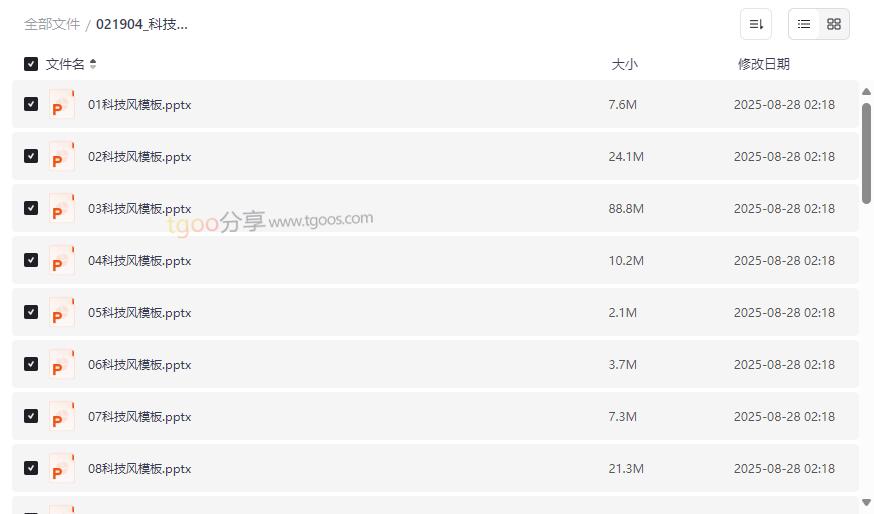This screenshot has height=514, width=874.
Task: Click the 大小 column header
Action: [x=624, y=64]
